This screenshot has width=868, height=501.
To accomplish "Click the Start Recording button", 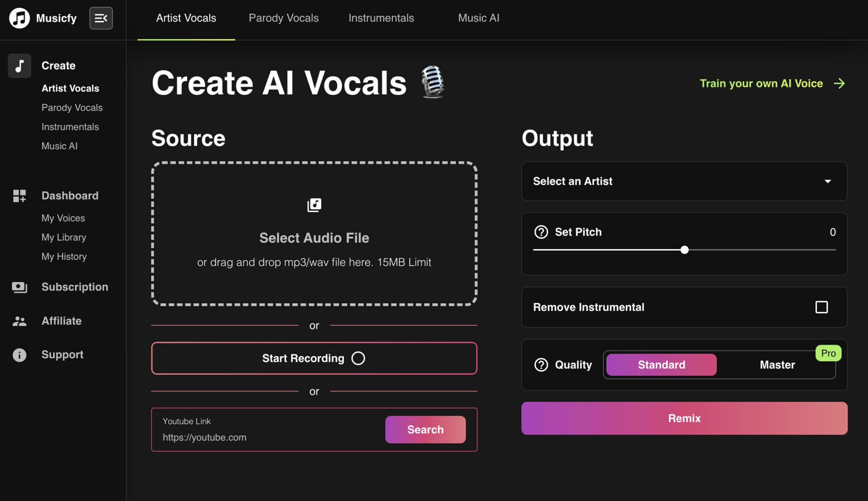I will click(x=314, y=359).
